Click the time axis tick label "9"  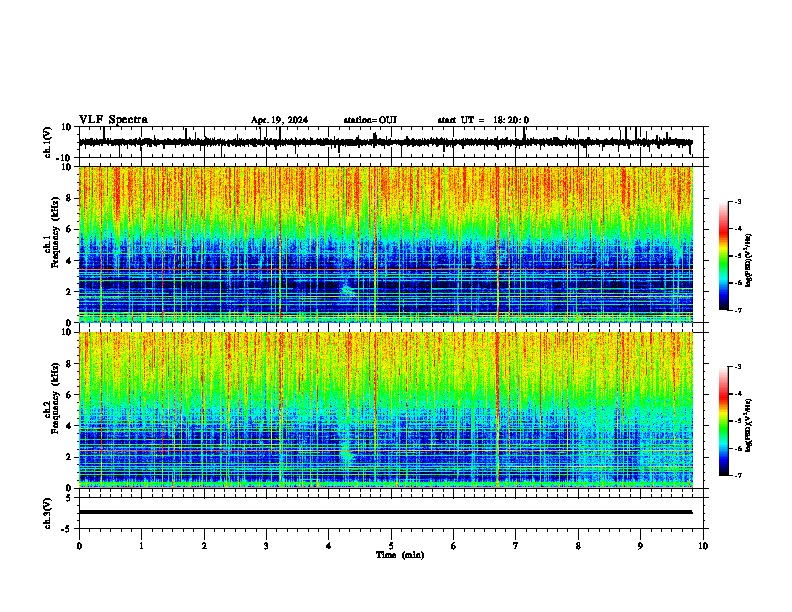pos(640,546)
